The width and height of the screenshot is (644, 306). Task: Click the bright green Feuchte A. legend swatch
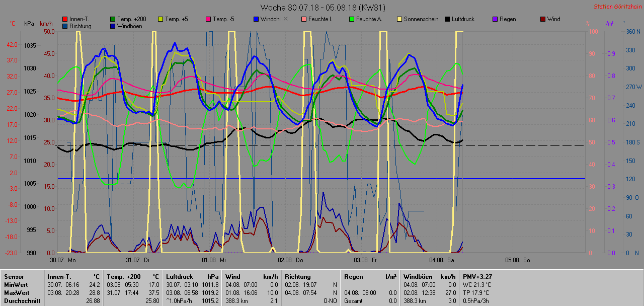pos(352,19)
